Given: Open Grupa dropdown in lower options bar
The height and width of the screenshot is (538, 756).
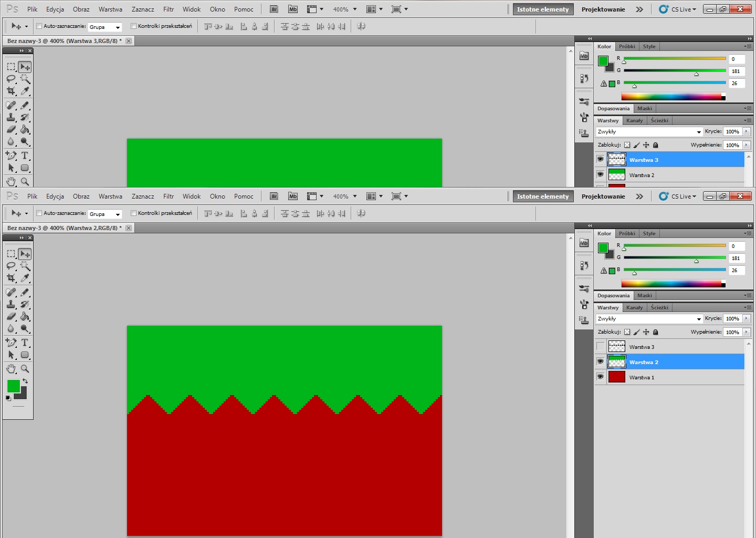Looking at the screenshot, I should (x=105, y=214).
